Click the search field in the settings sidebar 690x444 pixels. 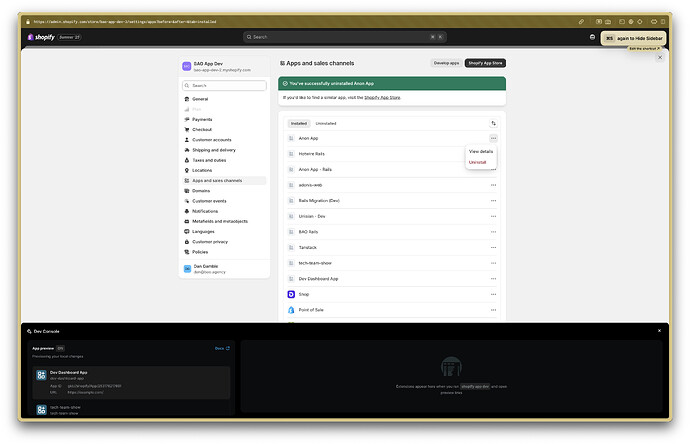click(x=224, y=85)
